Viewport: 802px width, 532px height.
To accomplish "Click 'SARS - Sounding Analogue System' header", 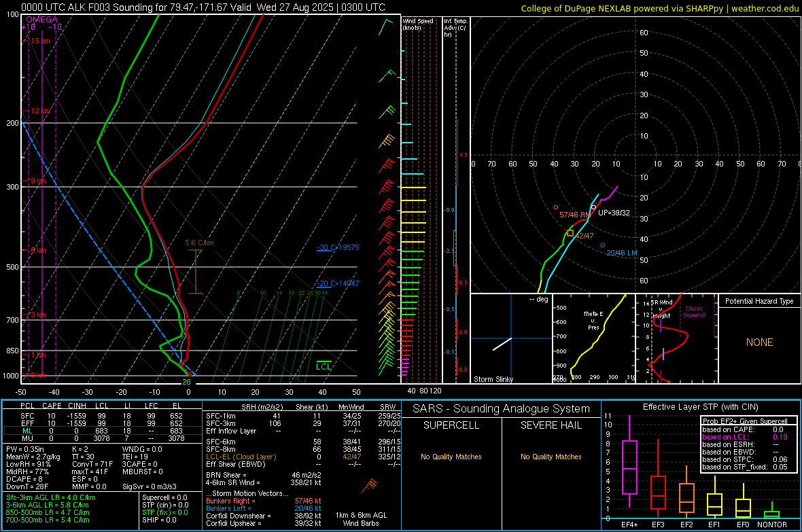I will pyautogui.click(x=502, y=409).
